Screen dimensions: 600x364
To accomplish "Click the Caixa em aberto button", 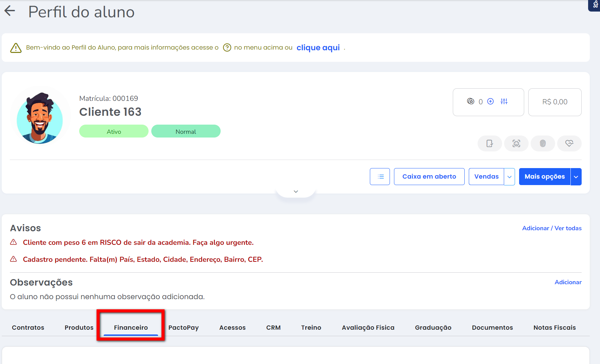I will (429, 177).
